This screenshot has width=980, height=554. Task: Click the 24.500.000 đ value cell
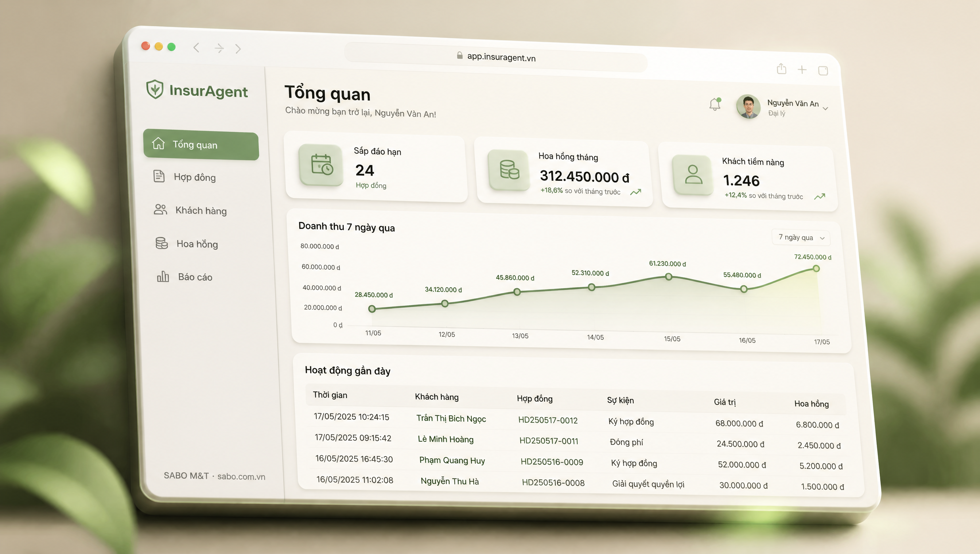click(x=740, y=444)
